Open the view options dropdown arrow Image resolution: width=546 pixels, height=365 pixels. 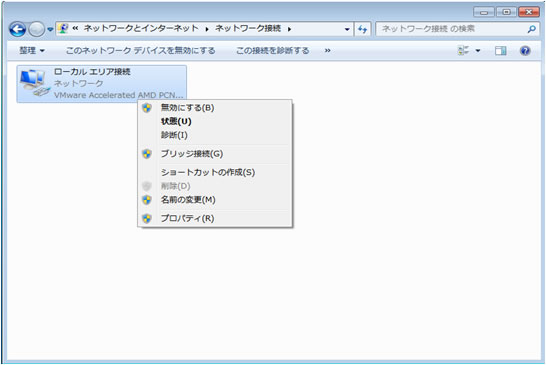[x=478, y=51]
